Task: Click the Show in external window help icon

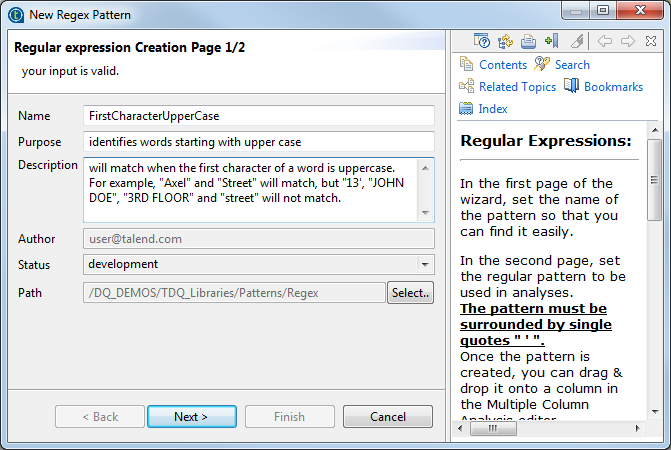Action: (x=482, y=41)
